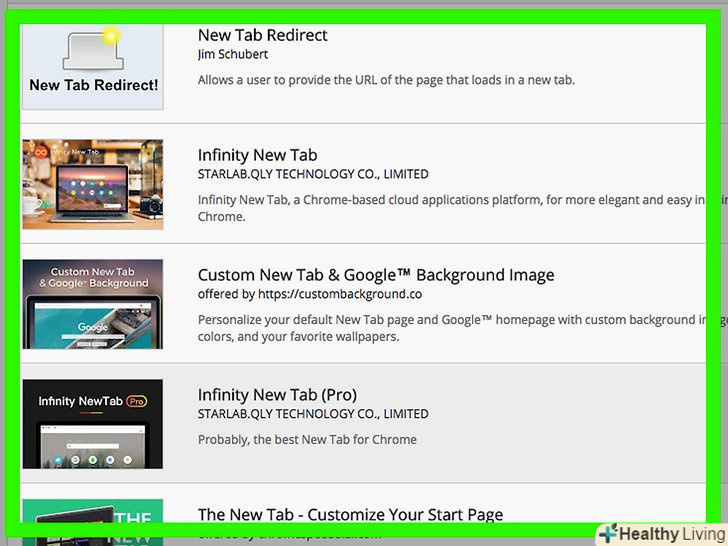The height and width of the screenshot is (546, 728).
Task: Open the Infinity NewTab Pro dark thumbnail
Action: coord(93,424)
